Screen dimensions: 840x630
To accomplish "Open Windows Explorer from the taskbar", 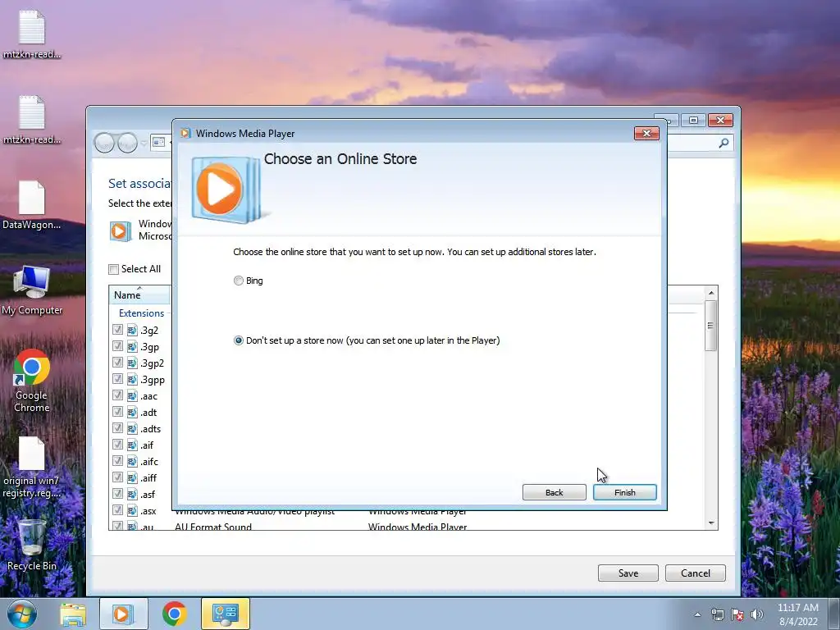I will tap(72, 614).
